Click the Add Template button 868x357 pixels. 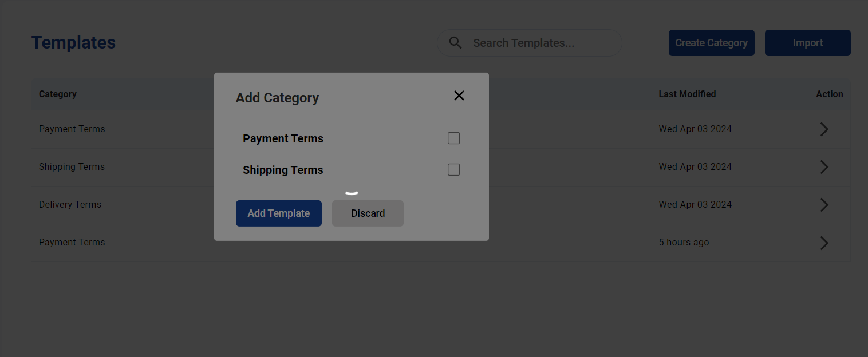point(278,213)
